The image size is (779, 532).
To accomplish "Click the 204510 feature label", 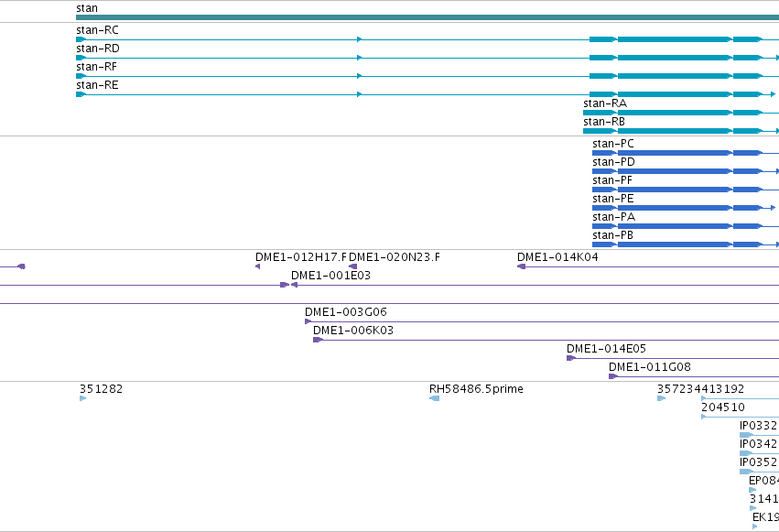I will click(x=723, y=407).
